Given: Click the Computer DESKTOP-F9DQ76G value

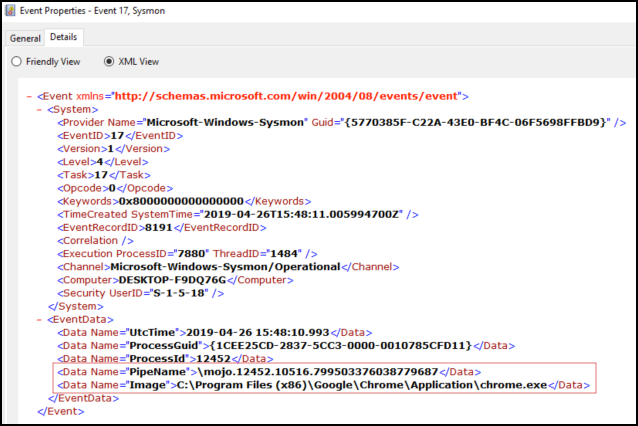Looking at the screenshot, I should tap(172, 280).
